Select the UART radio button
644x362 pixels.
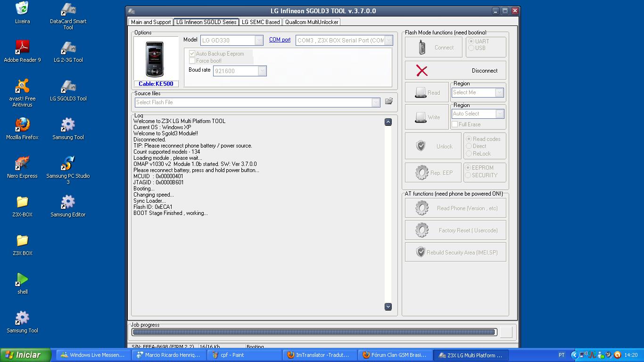click(x=471, y=41)
